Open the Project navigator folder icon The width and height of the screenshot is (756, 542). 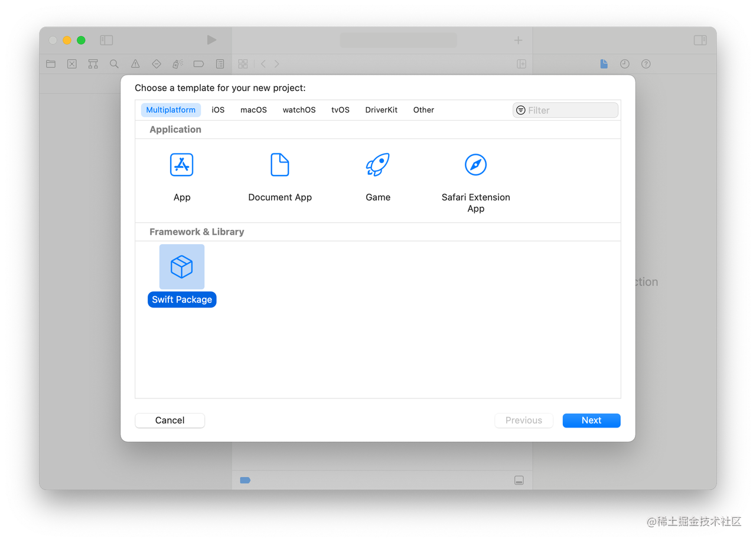click(51, 64)
